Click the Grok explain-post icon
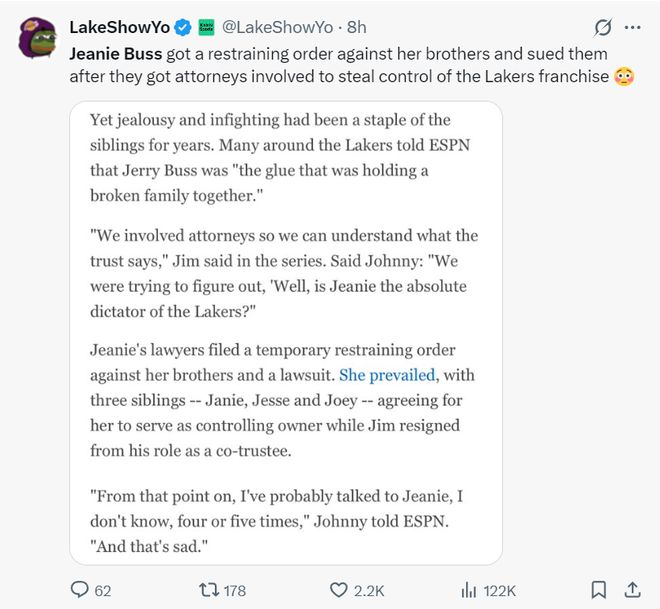660x609 pixels. click(602, 27)
